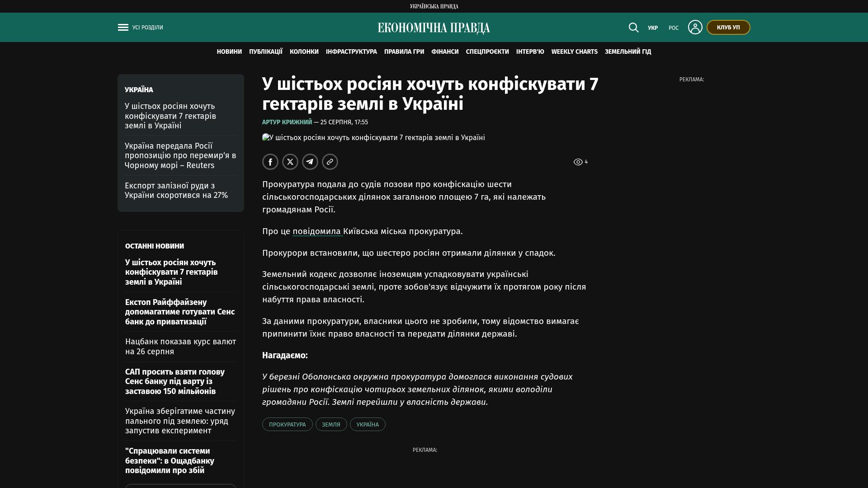Open the Інтерв'ю menu item
The image size is (868, 488).
coord(530,52)
